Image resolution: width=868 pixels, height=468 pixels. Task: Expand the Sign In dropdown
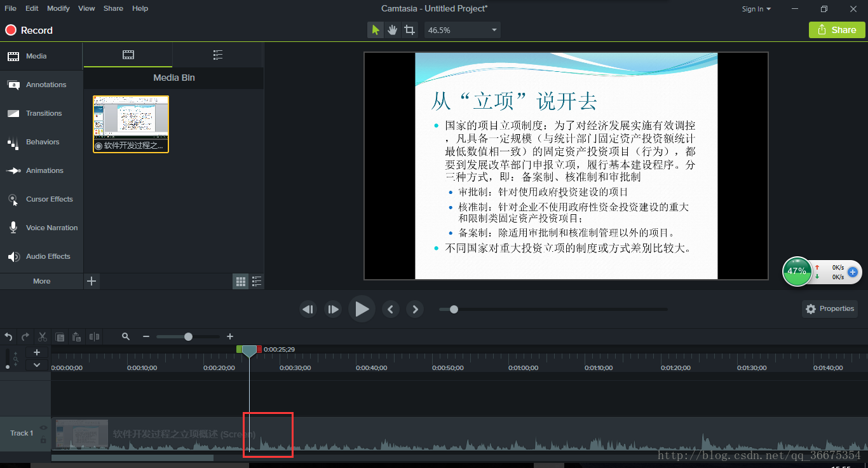756,9
